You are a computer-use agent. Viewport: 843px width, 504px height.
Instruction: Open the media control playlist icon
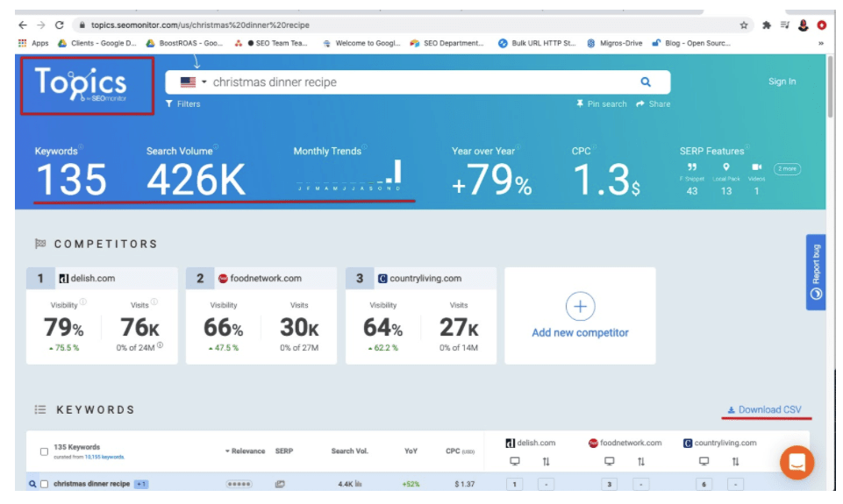tap(785, 25)
